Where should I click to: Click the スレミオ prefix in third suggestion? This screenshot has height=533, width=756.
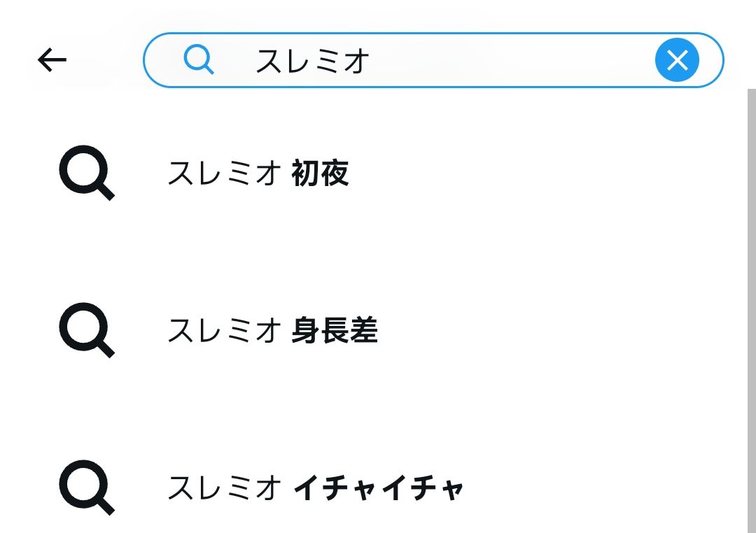[x=224, y=488]
